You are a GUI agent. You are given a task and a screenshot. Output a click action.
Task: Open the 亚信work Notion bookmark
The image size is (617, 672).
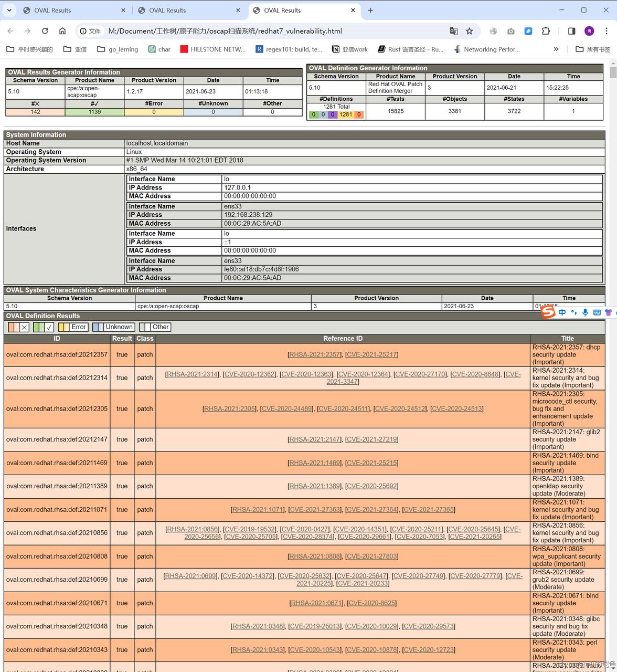coord(349,49)
